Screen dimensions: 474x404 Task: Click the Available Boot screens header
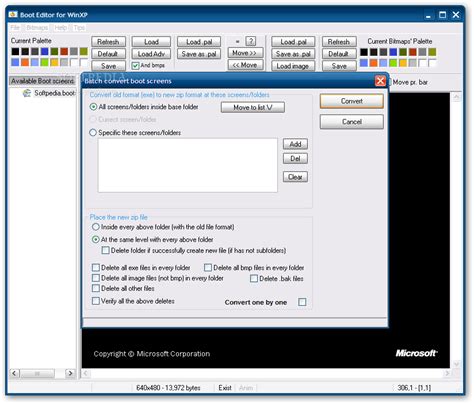[42, 81]
